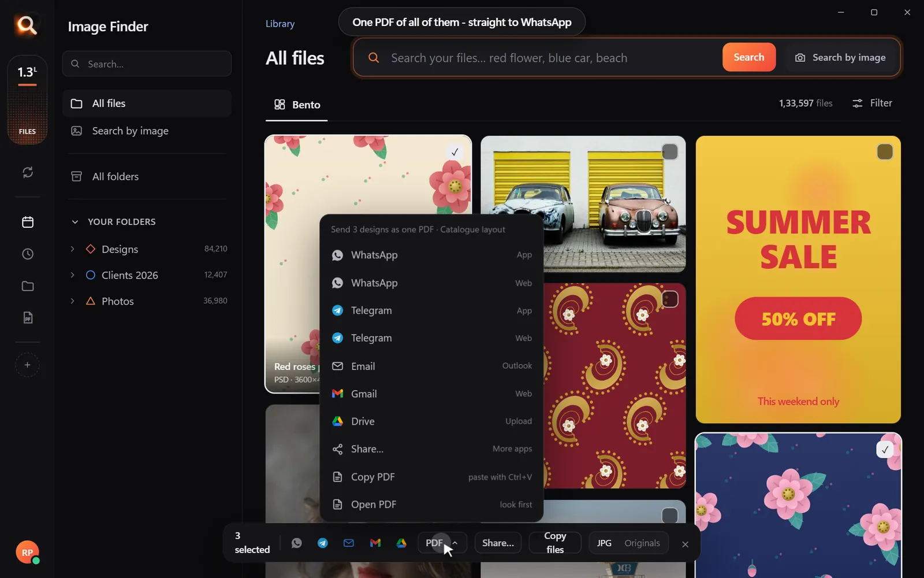This screenshot has height=578, width=924.
Task: Click the Share... button in bottom bar
Action: pyautogui.click(x=498, y=543)
